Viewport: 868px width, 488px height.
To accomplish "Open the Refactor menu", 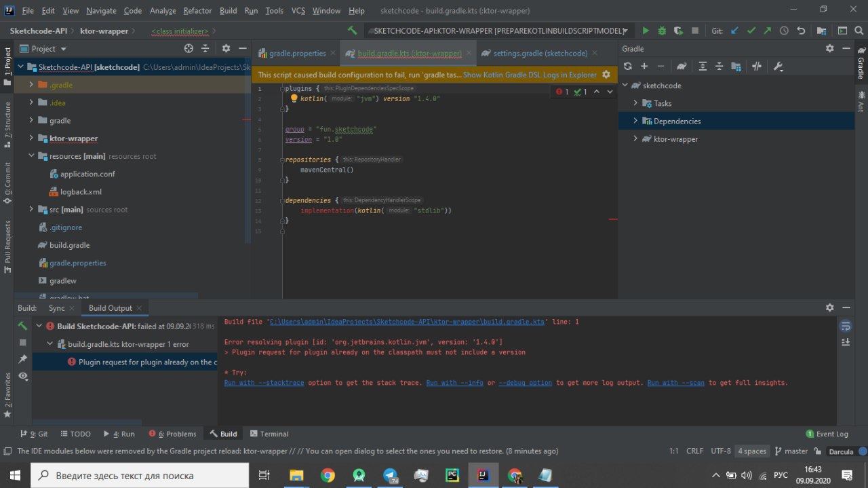I will click(197, 10).
